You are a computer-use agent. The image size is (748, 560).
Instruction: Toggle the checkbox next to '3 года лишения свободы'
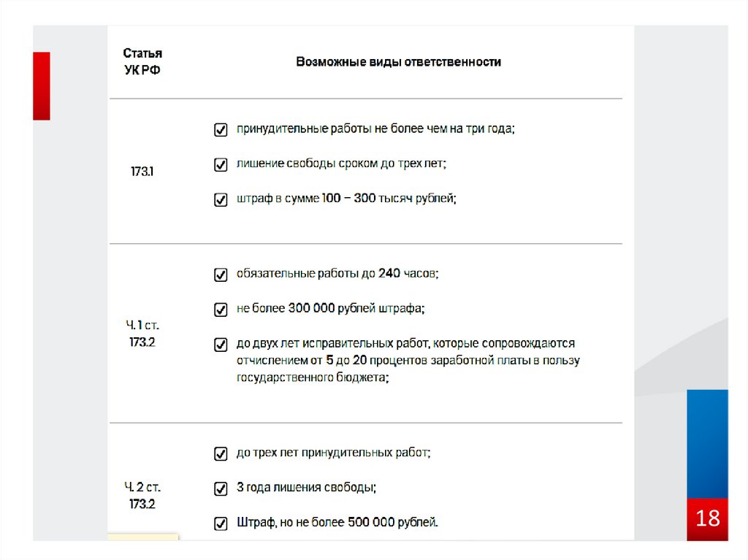point(220,488)
